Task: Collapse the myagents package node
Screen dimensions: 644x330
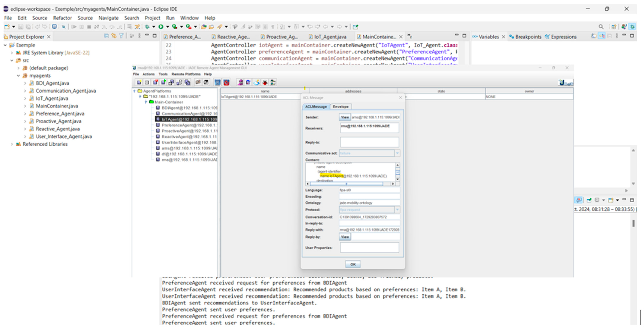Action: point(18,76)
